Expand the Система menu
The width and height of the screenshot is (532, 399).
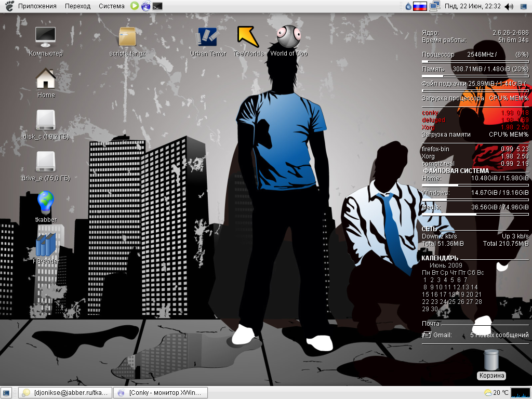[x=112, y=6]
